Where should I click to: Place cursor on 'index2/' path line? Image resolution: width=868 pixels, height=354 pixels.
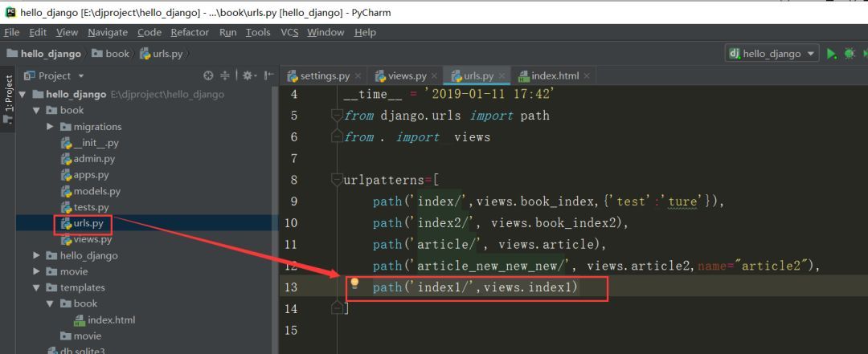[x=502, y=223]
